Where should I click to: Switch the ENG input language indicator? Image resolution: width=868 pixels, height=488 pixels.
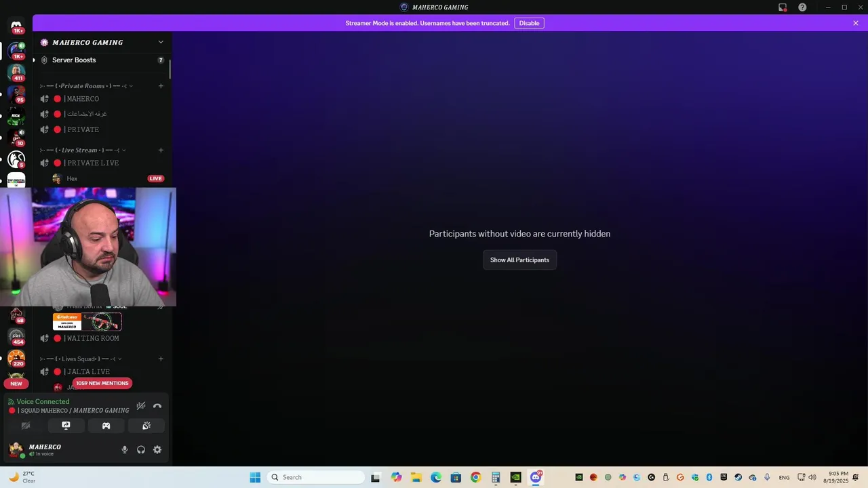784,477
